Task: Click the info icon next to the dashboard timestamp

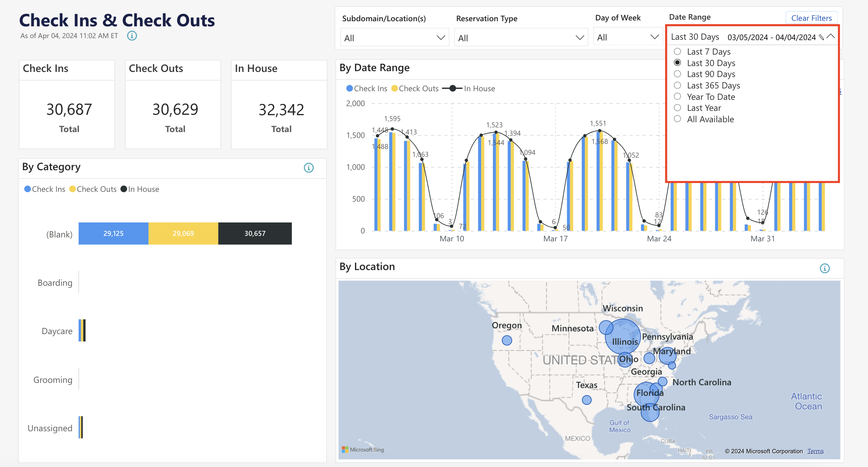Action: pos(132,36)
